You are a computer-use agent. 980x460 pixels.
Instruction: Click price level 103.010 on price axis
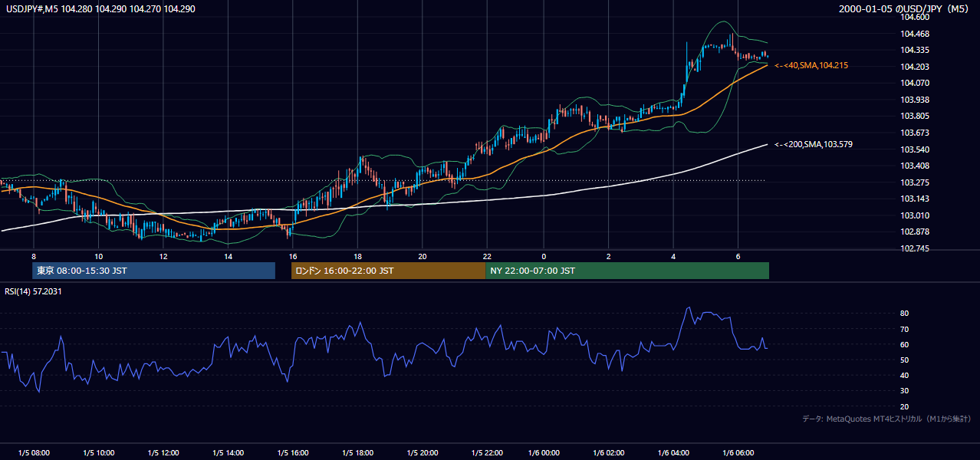tap(916, 215)
